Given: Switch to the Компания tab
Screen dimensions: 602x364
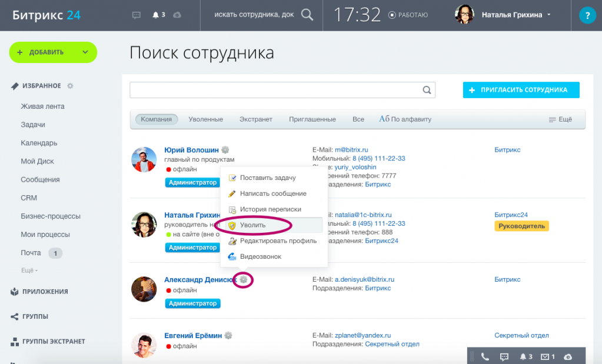Looking at the screenshot, I should [x=157, y=119].
